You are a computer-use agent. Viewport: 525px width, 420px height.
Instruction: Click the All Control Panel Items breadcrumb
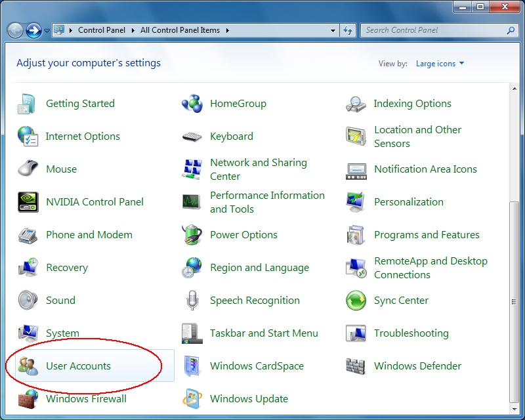pos(180,30)
